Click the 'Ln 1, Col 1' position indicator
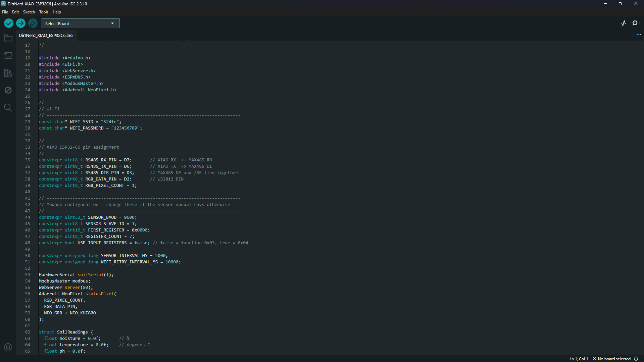 tap(579, 359)
